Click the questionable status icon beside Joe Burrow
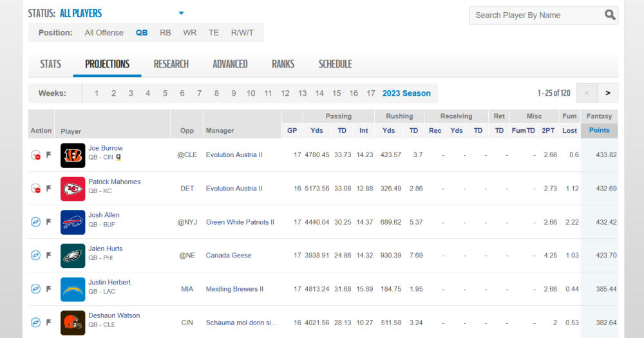The height and width of the screenshot is (338, 644). pyautogui.click(x=118, y=156)
